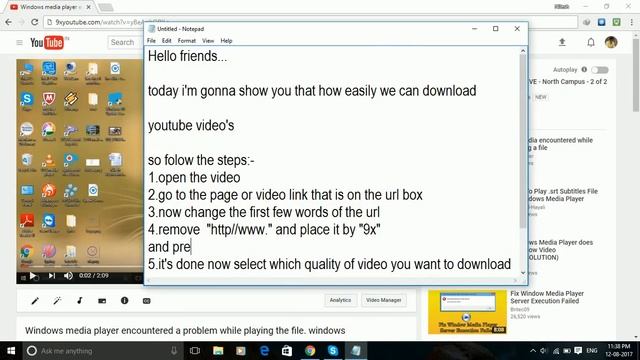
Task: Click the pencil edit icon below video
Action: pyautogui.click(x=35, y=301)
